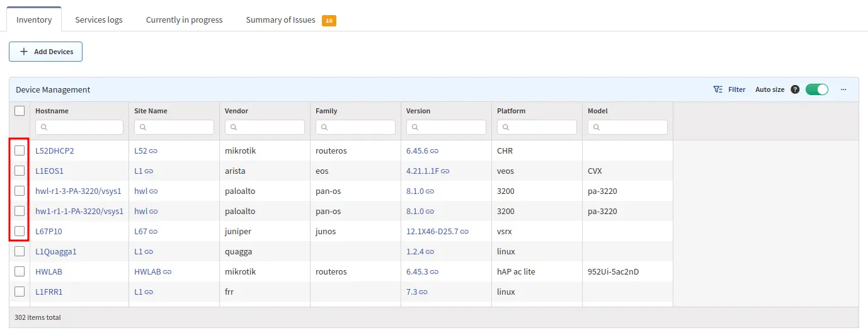Click the link icon beside version 7.3
Viewport: 868px width, 335px height.
pos(423,292)
